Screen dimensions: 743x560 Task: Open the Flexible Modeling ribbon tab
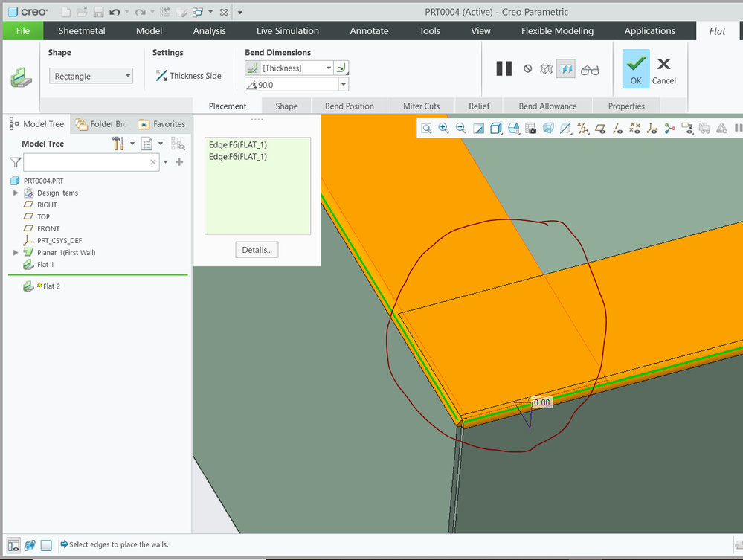click(x=557, y=30)
